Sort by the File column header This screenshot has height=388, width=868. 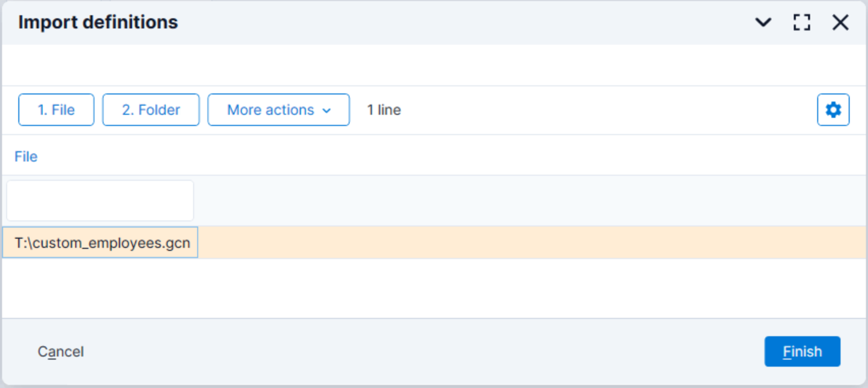tap(26, 156)
